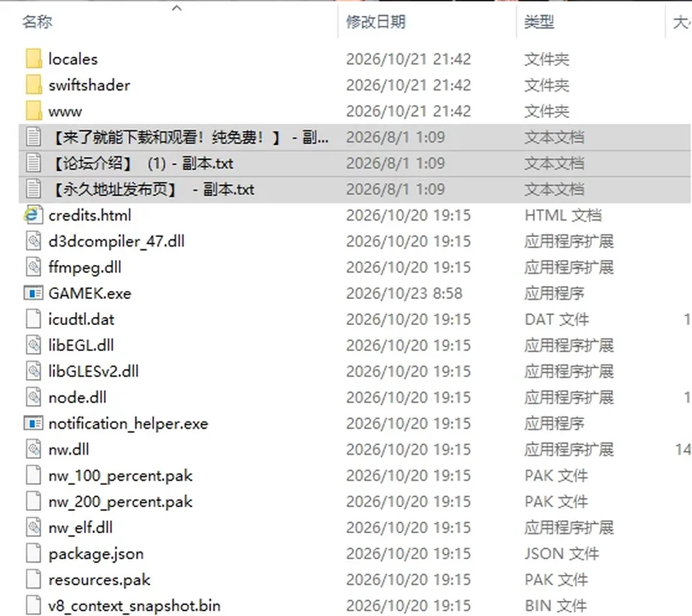Image resolution: width=692 pixels, height=616 pixels.
Task: Click the d3dcompiler_47.dll file icon
Action: pyautogui.click(x=34, y=241)
